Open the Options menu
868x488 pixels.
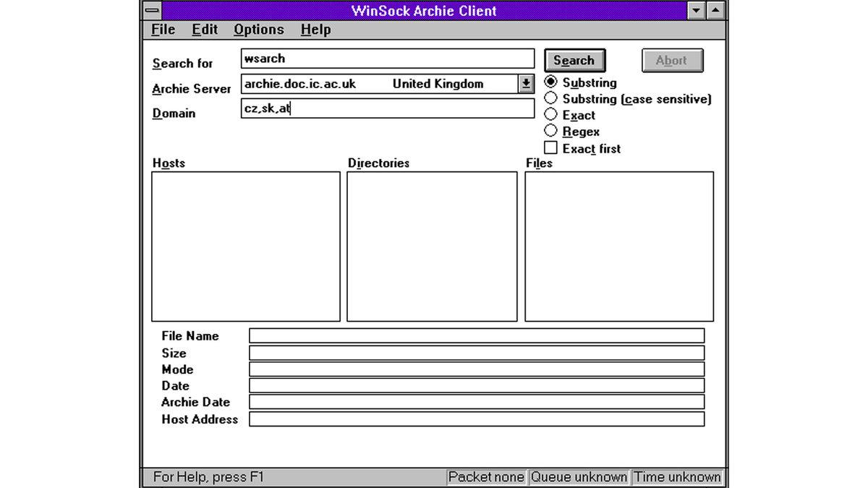point(258,30)
